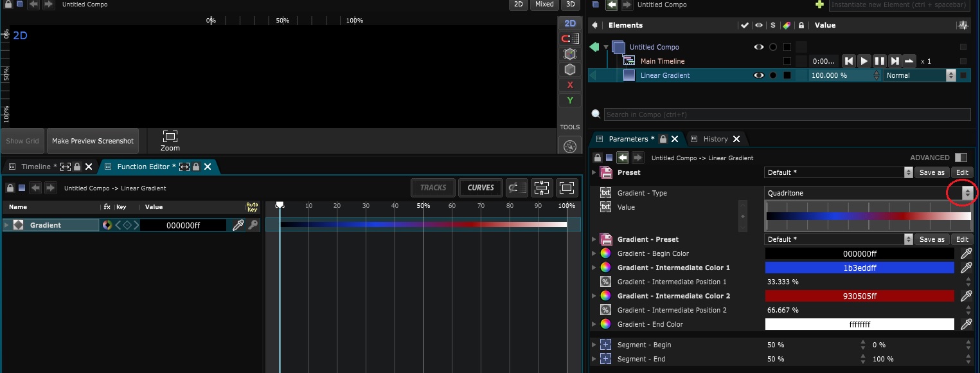This screenshot has height=373, width=980.
Task: Toggle Untitled Compo visibility eye
Action: [759, 47]
